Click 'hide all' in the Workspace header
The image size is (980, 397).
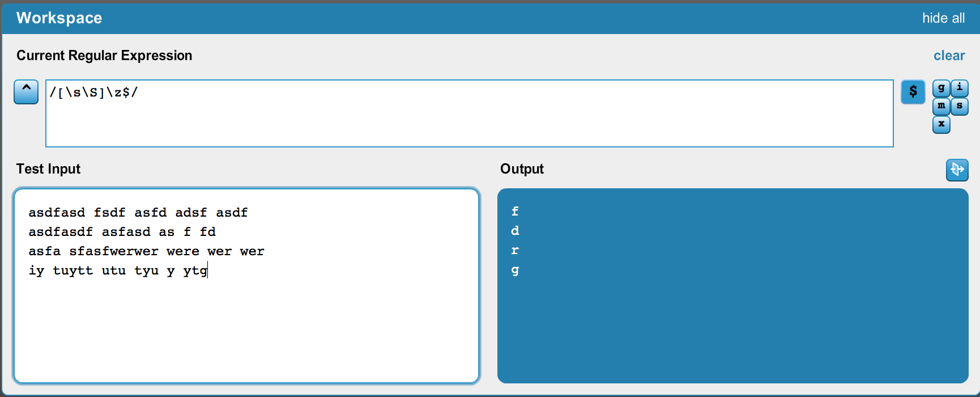pyautogui.click(x=943, y=18)
